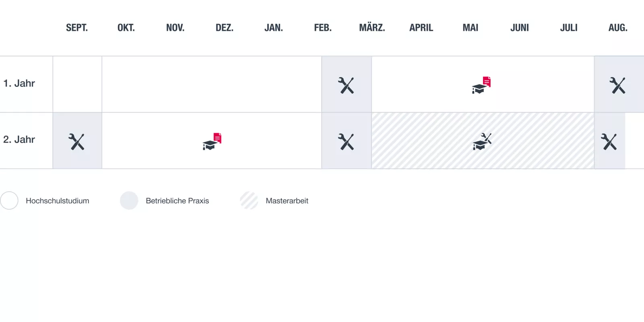Select the MÄRZ. month header

[x=372, y=28]
